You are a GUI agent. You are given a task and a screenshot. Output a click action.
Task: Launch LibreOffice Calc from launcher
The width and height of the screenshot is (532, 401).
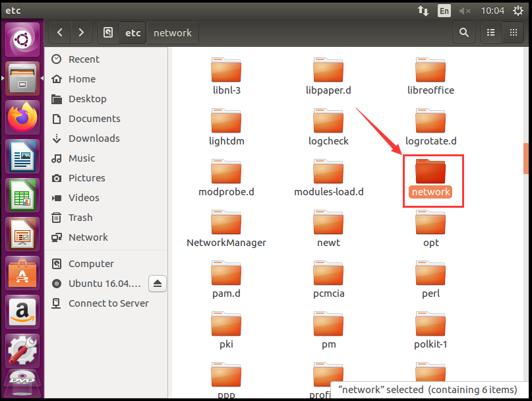pyautogui.click(x=22, y=196)
